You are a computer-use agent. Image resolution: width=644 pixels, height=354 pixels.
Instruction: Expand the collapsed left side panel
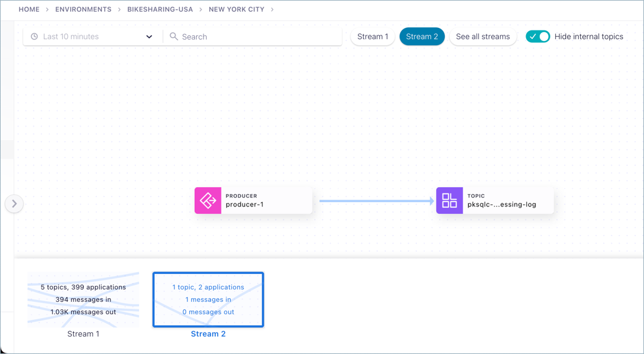coord(14,203)
